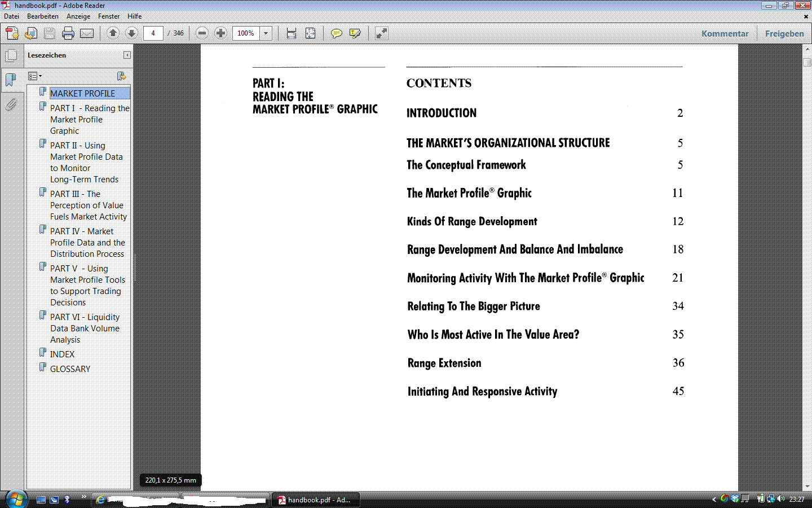This screenshot has width=812, height=508.
Task: Go to the next page with down arrow
Action: tap(131, 33)
